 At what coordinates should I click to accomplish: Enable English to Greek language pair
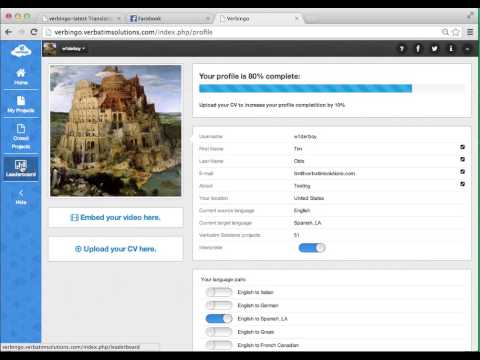[219, 332]
